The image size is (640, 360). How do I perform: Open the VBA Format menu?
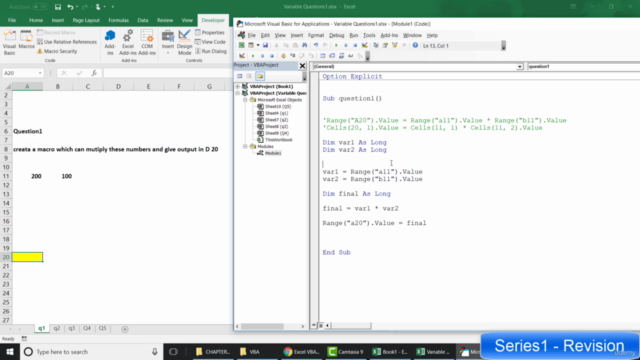(316, 35)
